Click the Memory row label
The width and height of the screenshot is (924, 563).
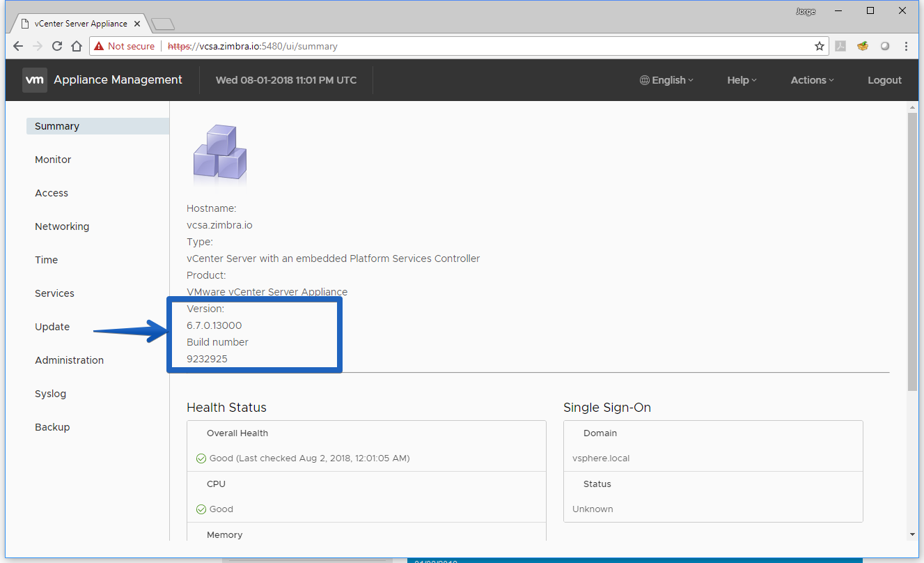tap(225, 535)
